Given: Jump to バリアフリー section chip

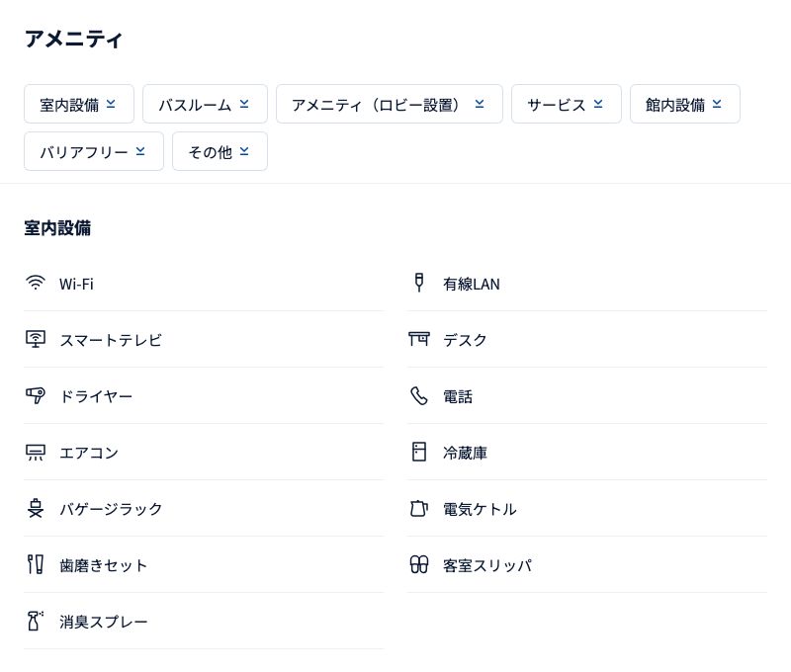Looking at the screenshot, I should coord(94,151).
